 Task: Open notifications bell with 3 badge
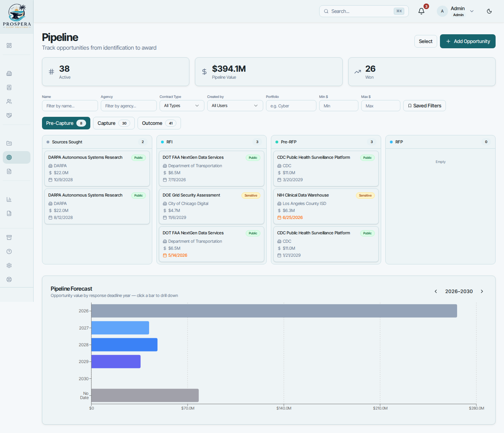pos(421,11)
